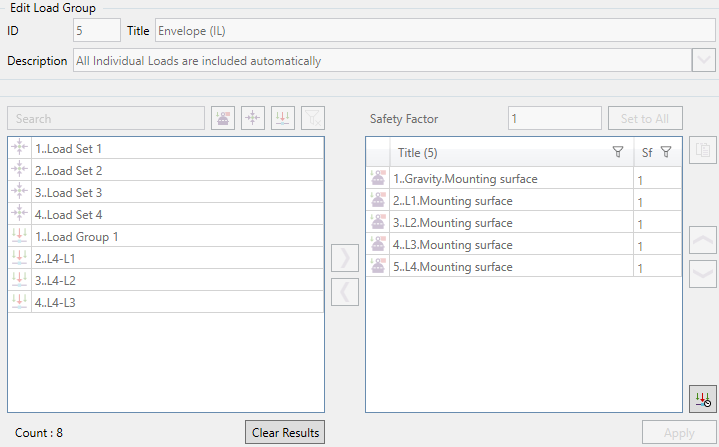Click the load set filter icon
The width and height of the screenshot is (719, 447).
point(253,118)
